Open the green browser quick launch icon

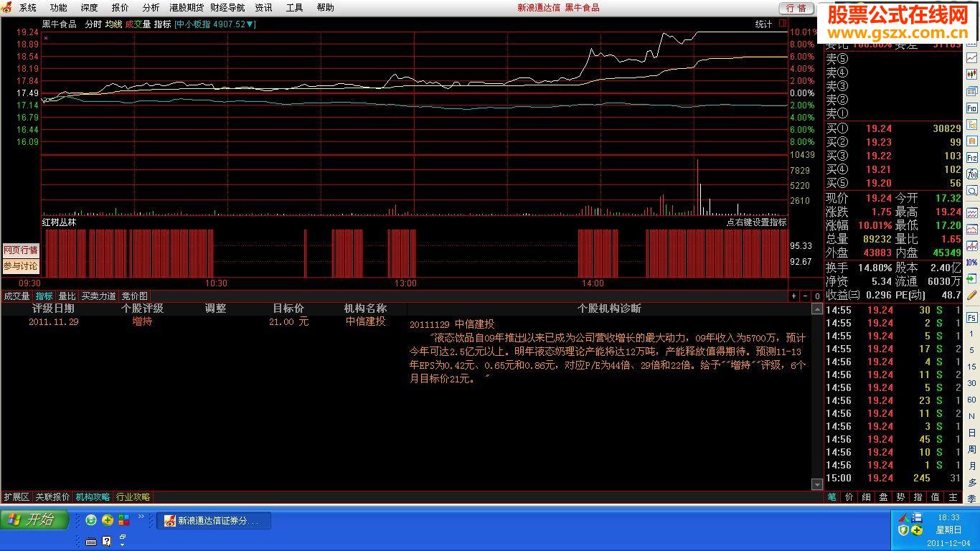91,520
